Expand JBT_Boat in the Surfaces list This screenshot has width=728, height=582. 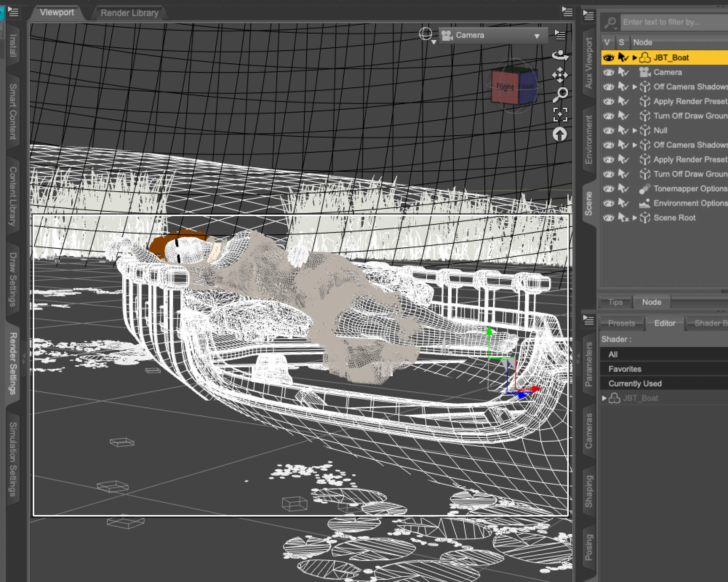(x=604, y=398)
